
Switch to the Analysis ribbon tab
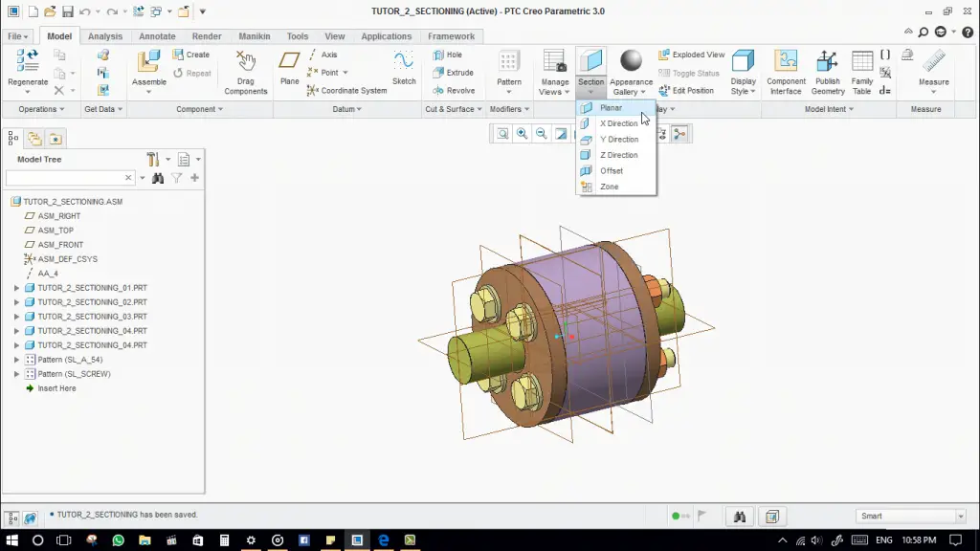tap(105, 36)
